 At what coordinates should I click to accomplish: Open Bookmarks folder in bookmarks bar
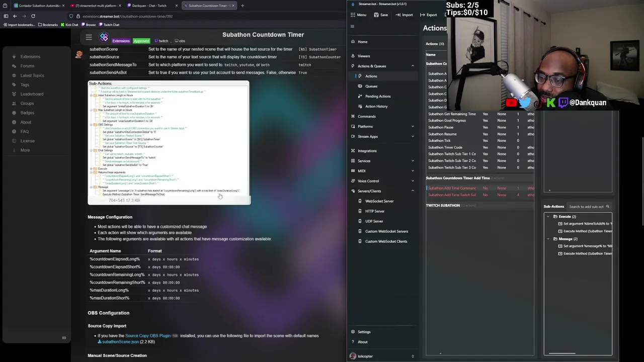coord(47,25)
